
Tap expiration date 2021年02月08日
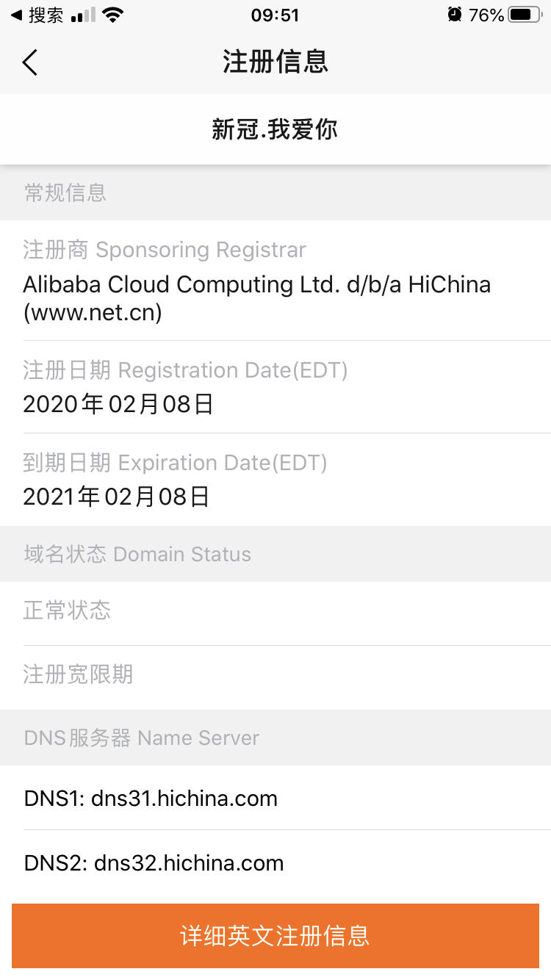[117, 497]
